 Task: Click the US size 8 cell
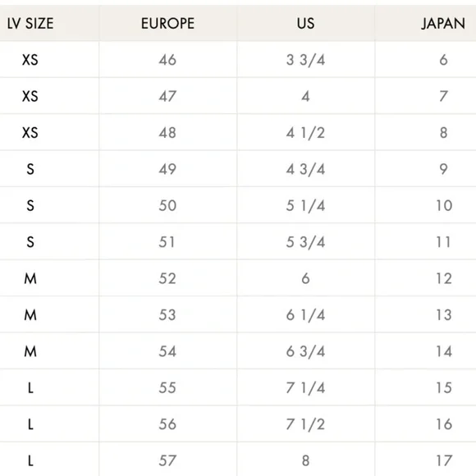click(x=305, y=460)
